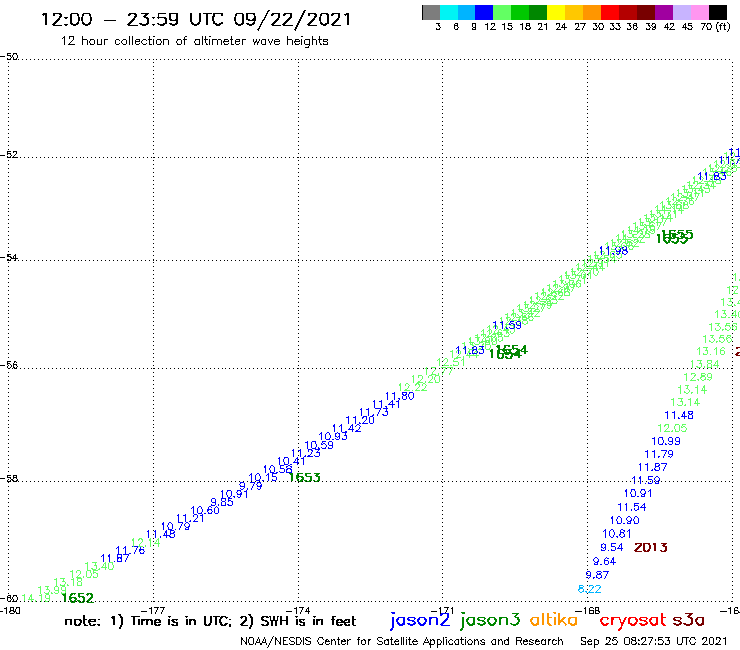Click the wave height value '12.14'
The height and width of the screenshot is (650, 740).
pyautogui.click(x=146, y=543)
